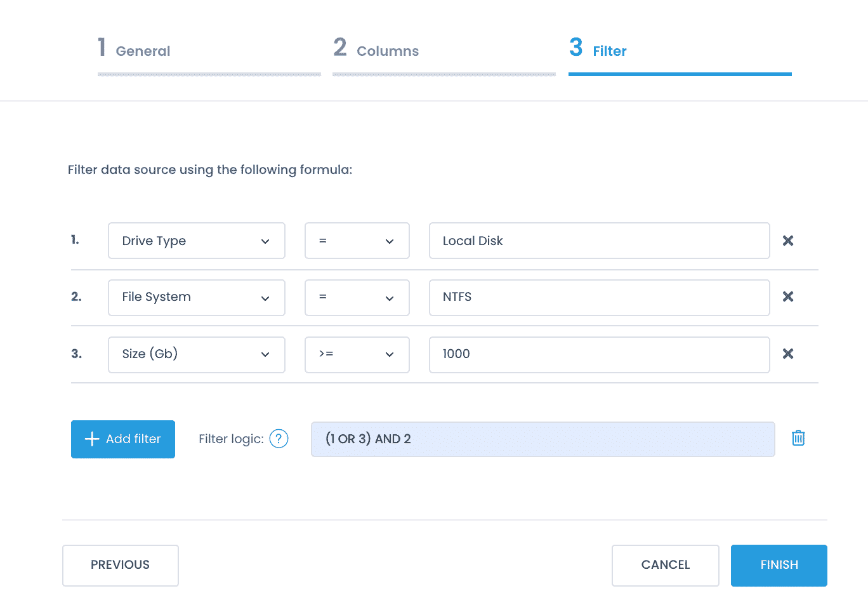This screenshot has height=612, width=868.
Task: Select the Filter tab
Action: point(597,50)
